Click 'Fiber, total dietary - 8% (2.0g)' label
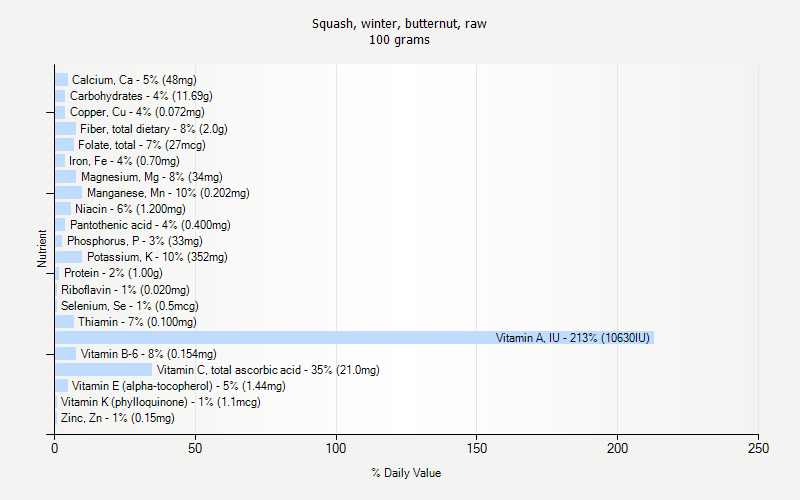The image size is (800, 500). 154,129
